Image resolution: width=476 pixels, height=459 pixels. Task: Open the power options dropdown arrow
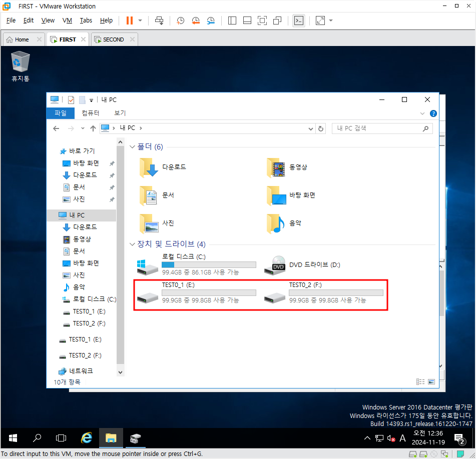click(x=140, y=20)
